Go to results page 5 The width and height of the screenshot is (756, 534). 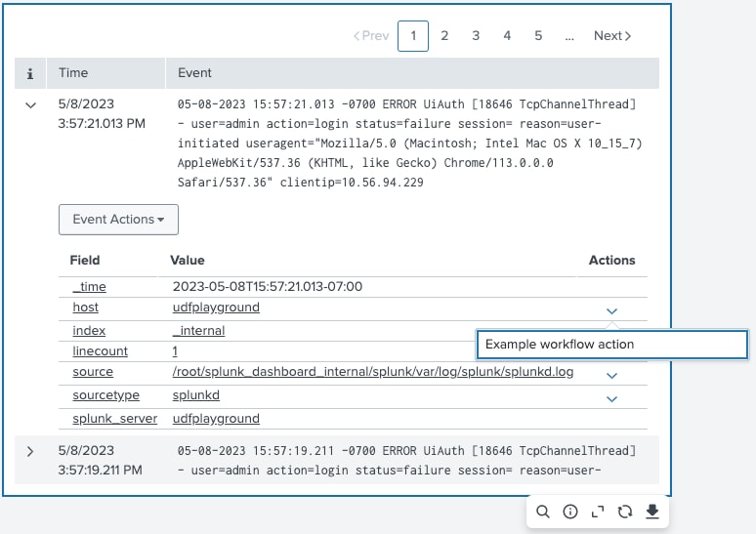coord(538,36)
